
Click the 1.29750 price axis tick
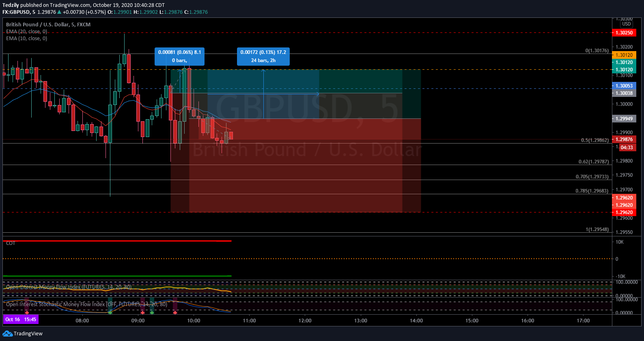pyautogui.click(x=624, y=175)
